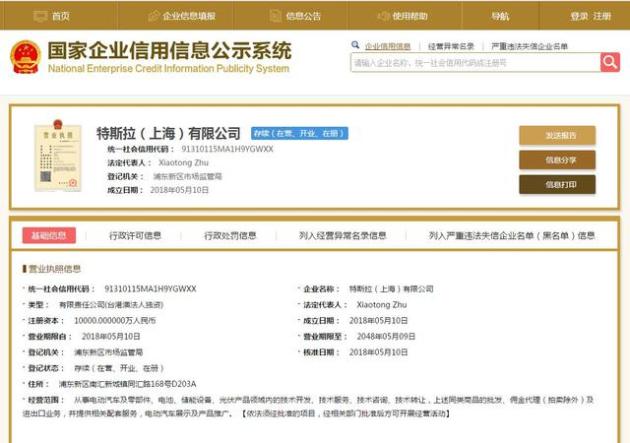Focus the enterprise name search input field
Image resolution: width=630 pixels, height=443 pixels.
point(475,63)
